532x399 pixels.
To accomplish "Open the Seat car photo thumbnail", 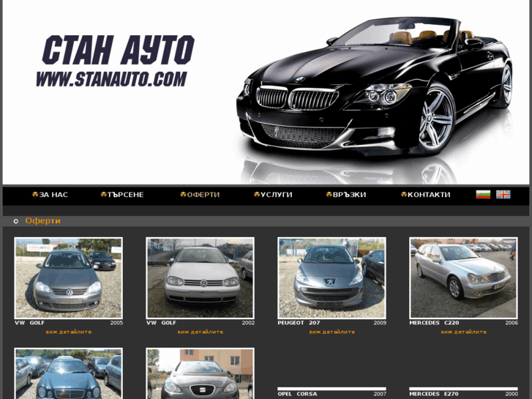I will tap(201, 373).
